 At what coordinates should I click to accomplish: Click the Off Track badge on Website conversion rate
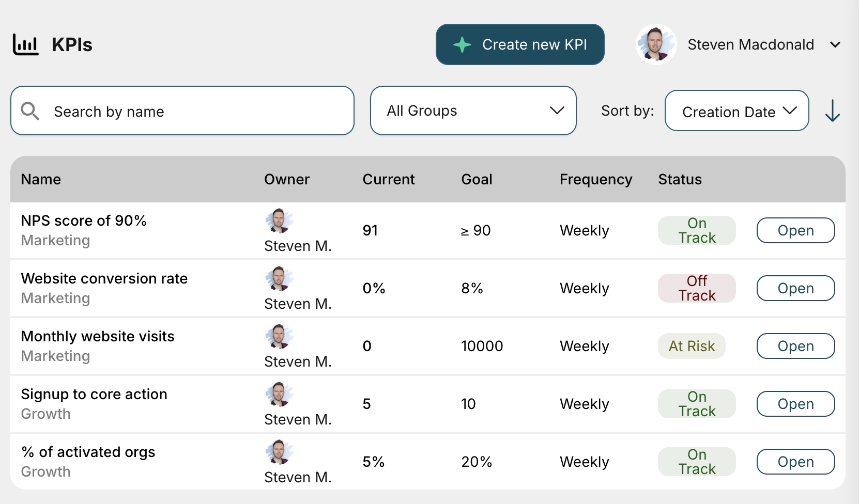(x=696, y=288)
